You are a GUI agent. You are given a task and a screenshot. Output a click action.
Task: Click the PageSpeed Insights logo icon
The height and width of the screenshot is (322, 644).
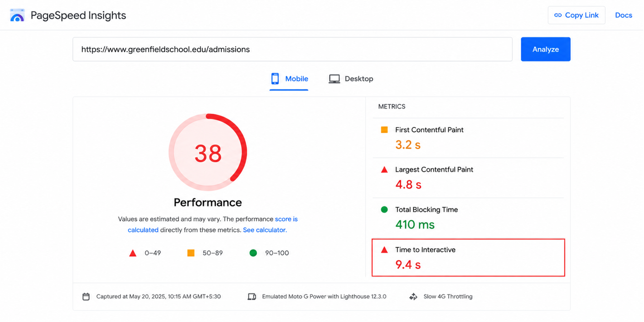point(17,16)
